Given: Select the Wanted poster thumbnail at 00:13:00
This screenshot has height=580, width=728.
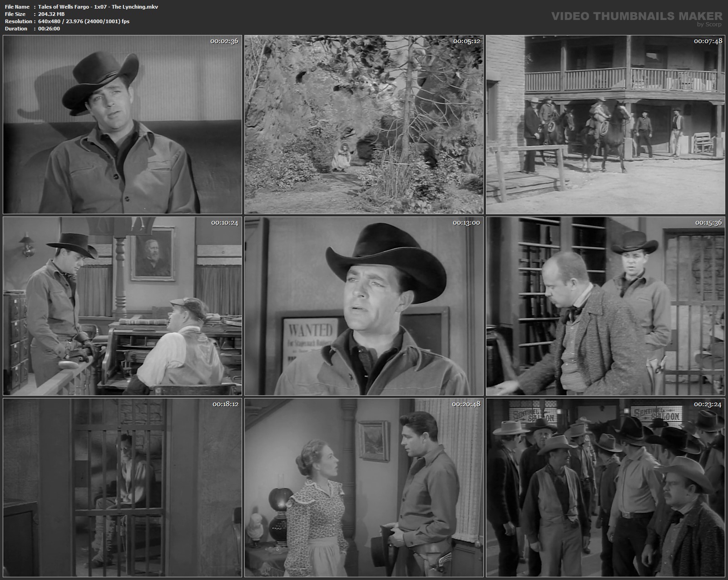Looking at the screenshot, I should (364, 306).
